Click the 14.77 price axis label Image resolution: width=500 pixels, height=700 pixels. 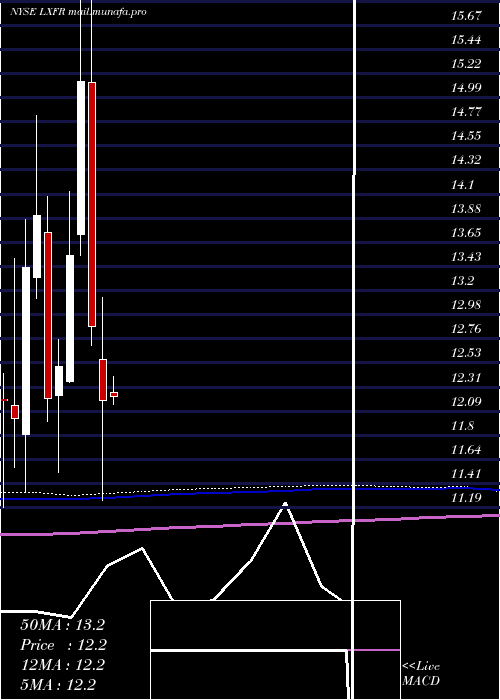tap(466, 112)
